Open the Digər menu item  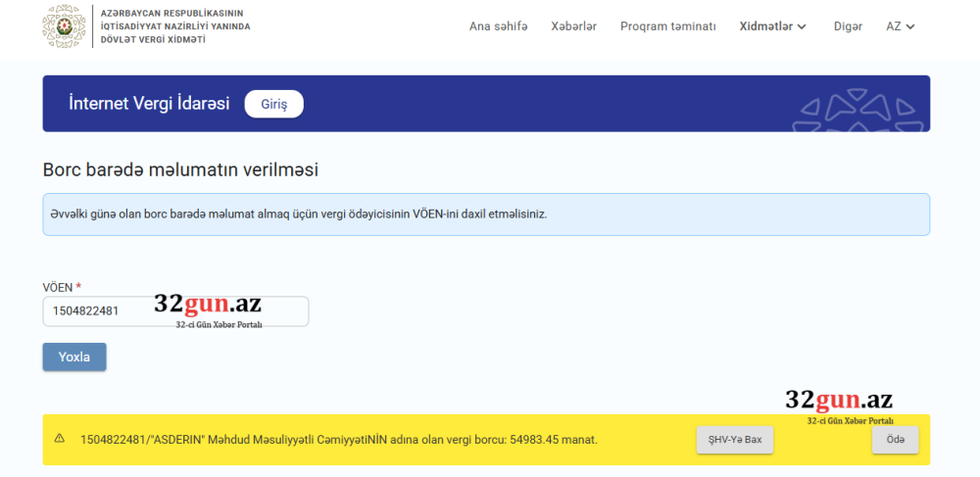pos(848,26)
